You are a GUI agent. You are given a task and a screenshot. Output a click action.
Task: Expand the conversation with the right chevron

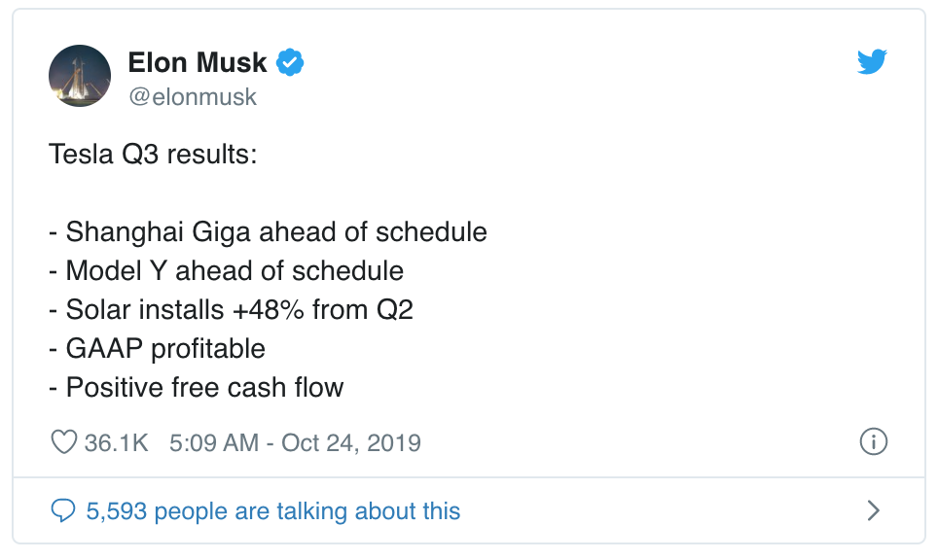873,510
